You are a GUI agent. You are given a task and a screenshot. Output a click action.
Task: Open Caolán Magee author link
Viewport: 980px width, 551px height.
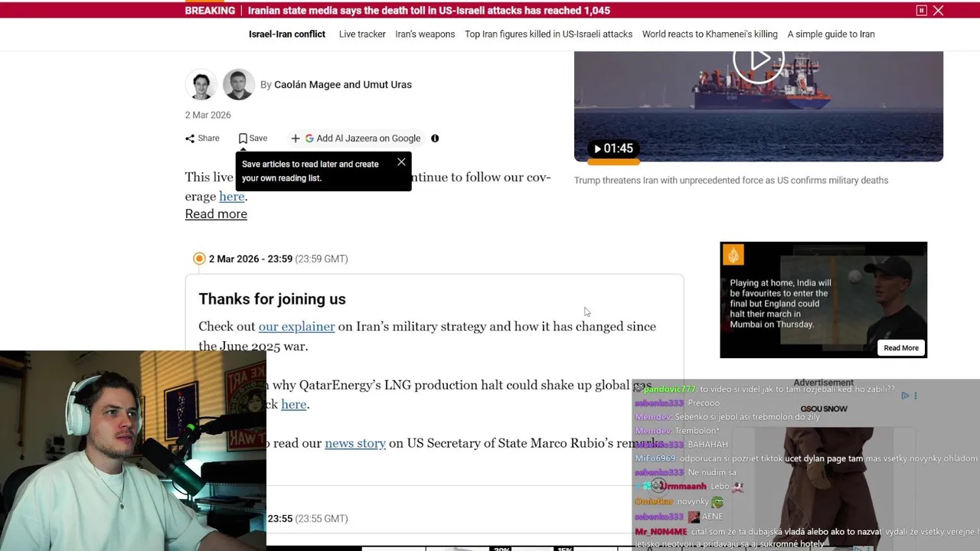click(x=308, y=85)
